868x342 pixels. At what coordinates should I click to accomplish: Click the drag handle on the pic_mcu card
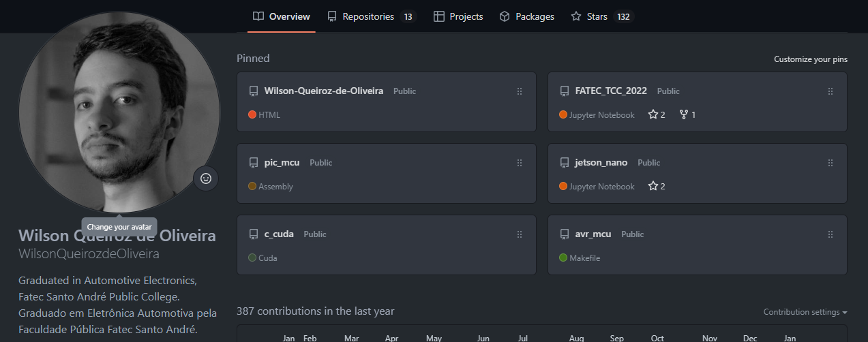point(520,163)
